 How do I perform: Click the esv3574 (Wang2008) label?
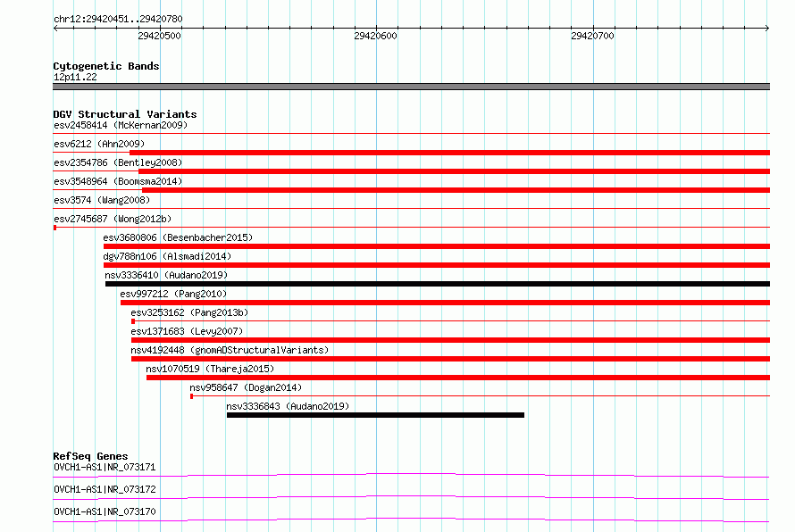102,200
